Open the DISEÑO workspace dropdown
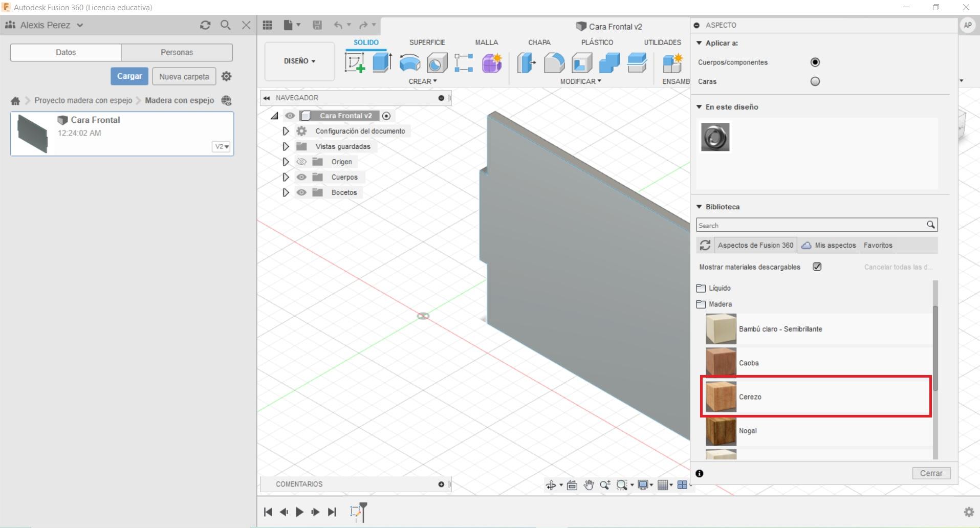This screenshot has width=980, height=528. tap(299, 61)
